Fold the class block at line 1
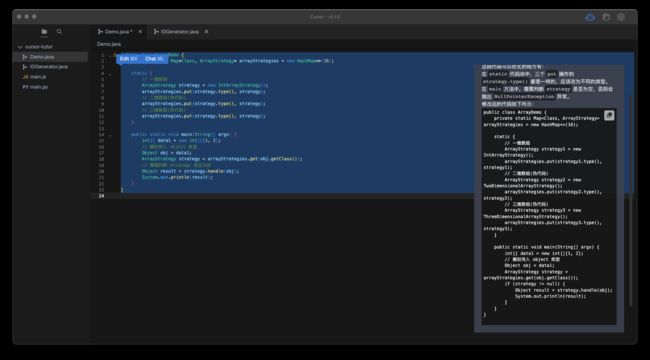 pyautogui.click(x=110, y=55)
